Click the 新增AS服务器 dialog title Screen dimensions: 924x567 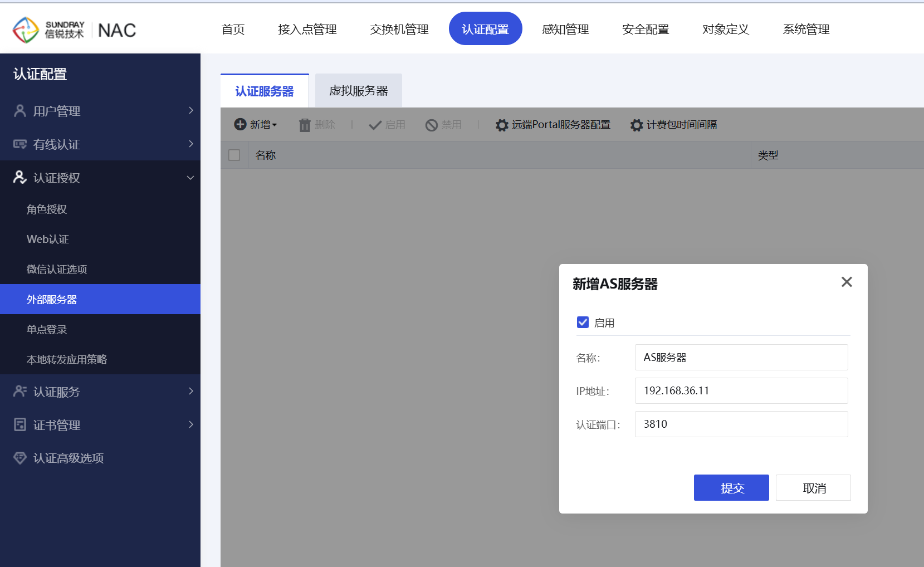click(x=615, y=284)
